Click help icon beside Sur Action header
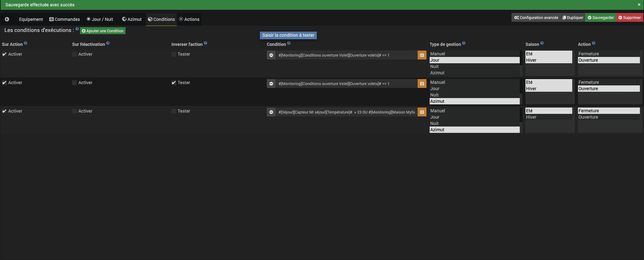Viewport: 644px width, 260px height. [x=26, y=43]
